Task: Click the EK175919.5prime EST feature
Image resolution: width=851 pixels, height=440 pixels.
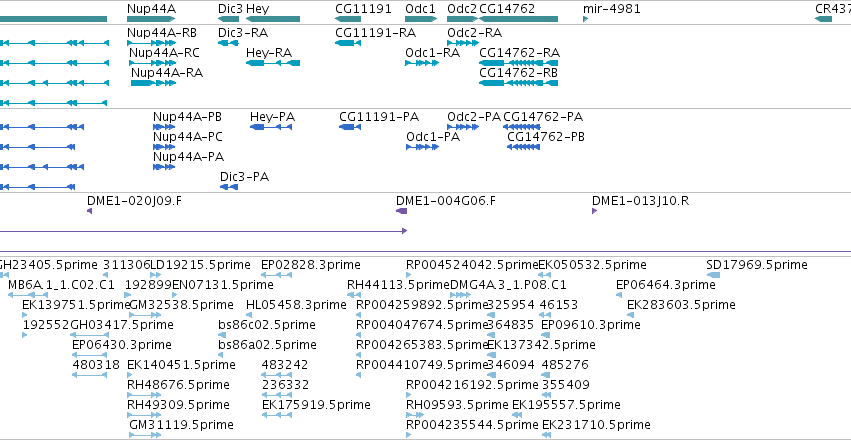Action: click(277, 416)
